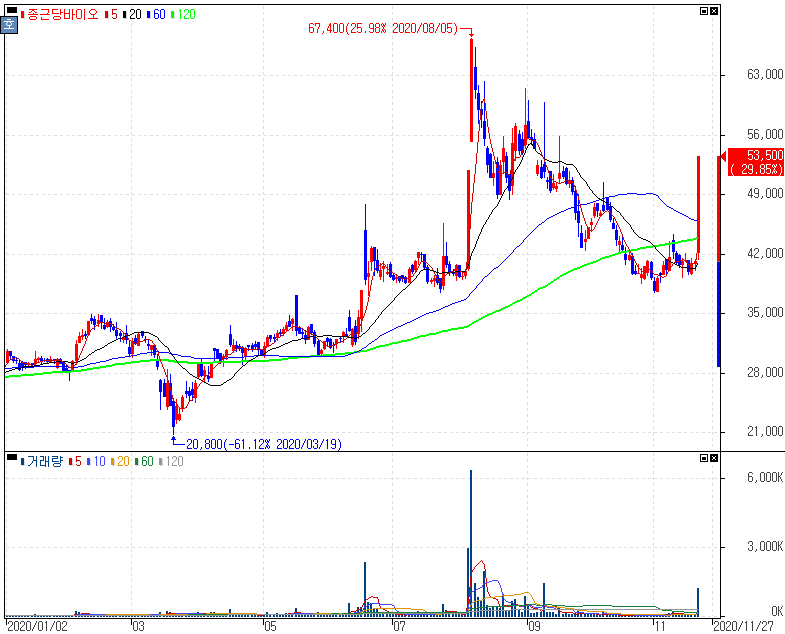Select the gray 120-day volume average legend
This screenshot has width=785, height=634.
point(171,461)
